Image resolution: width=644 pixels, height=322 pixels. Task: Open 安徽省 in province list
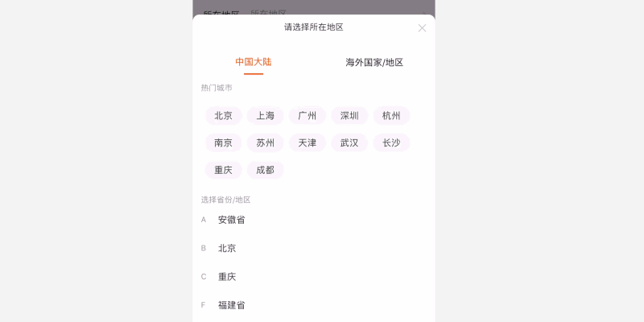click(231, 220)
